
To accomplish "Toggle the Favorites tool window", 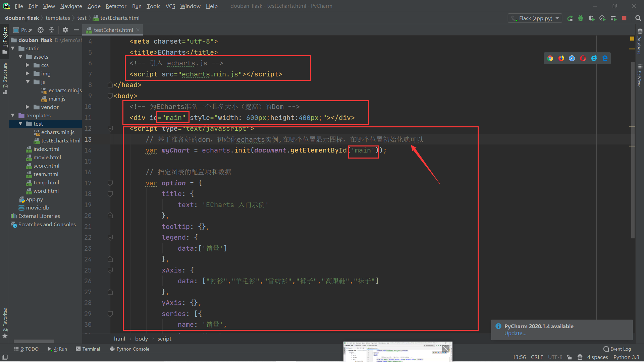I will coord(5,322).
